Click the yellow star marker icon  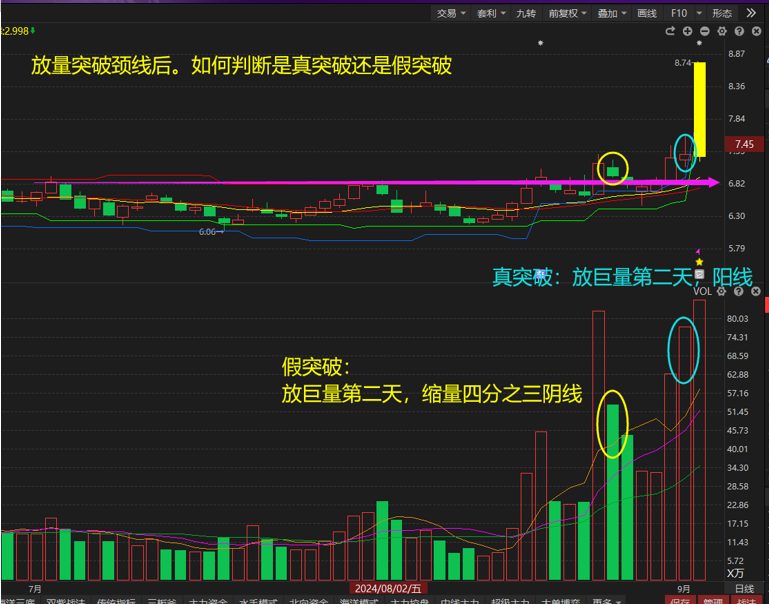[699, 262]
